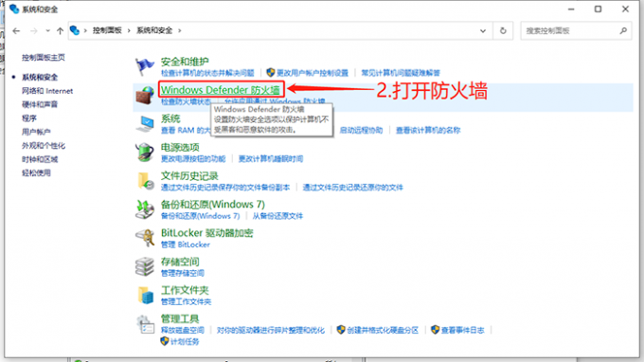Click the magnifier search icon
This screenshot has width=644, height=362.
pos(623,30)
